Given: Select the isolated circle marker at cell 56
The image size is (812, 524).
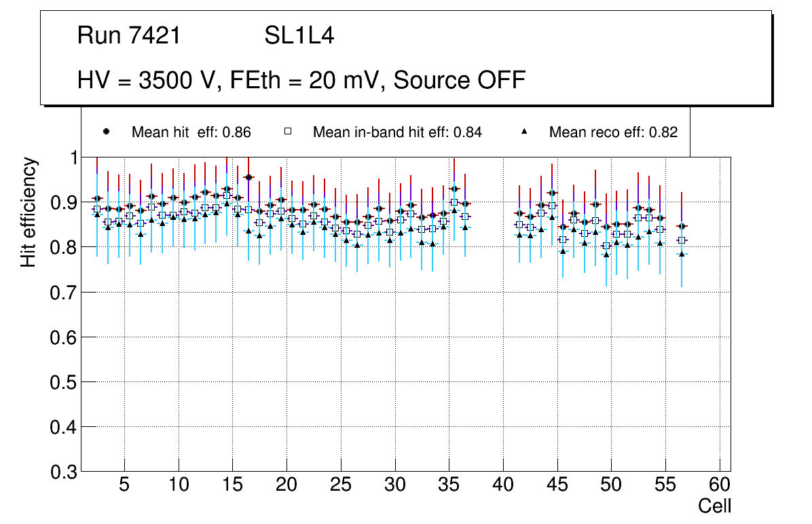Looking at the screenshot, I should tap(682, 226).
